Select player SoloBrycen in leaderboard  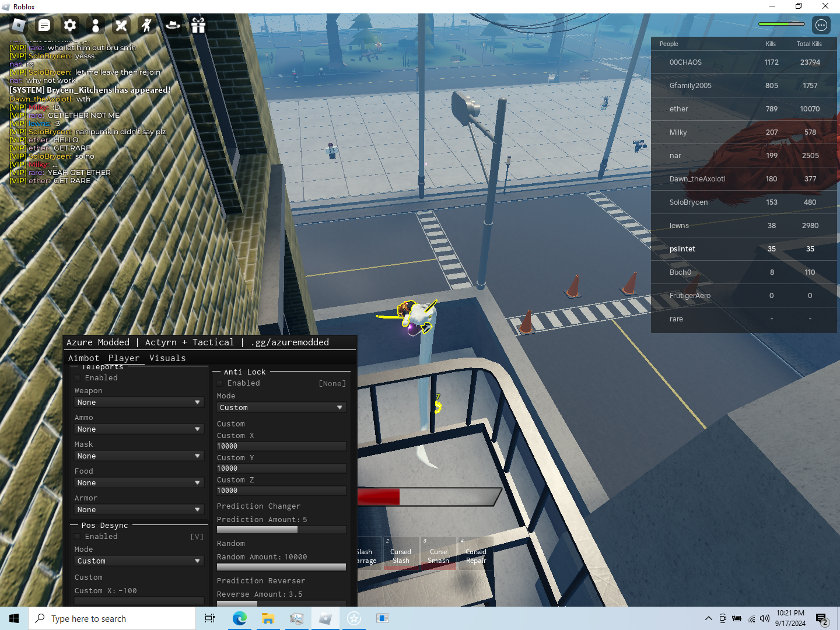coord(744,202)
